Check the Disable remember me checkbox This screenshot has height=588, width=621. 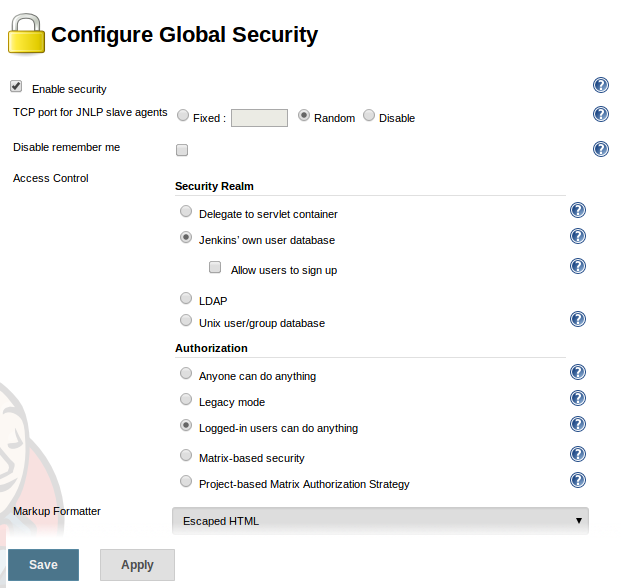[182, 150]
